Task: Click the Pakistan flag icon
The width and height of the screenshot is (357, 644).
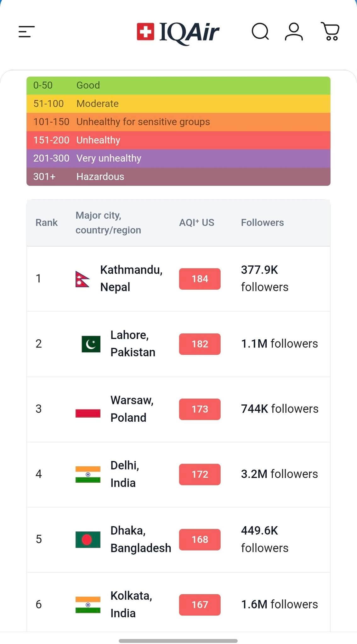Action: 91,344
